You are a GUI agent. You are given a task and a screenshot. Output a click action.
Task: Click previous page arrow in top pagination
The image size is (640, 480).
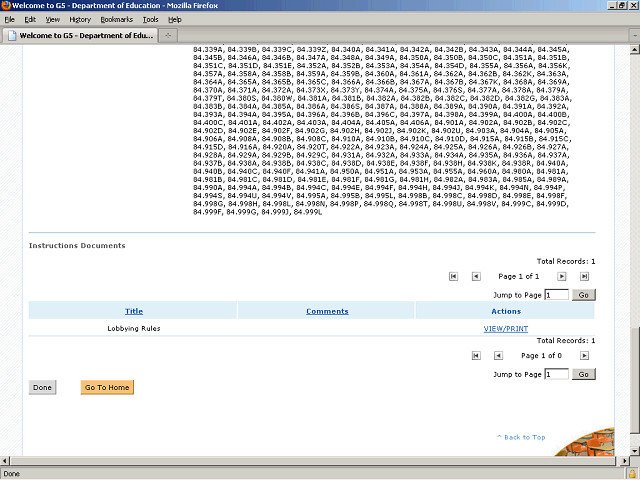[476, 275]
